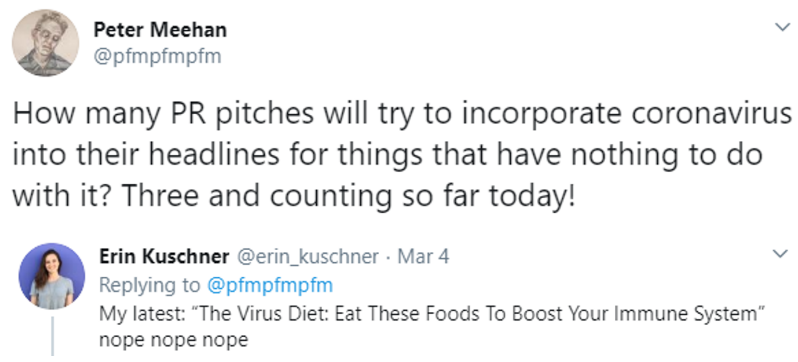Screen dimensions: 798x362
Task: Open Erin Kuschner's profile photo
Action: [x=51, y=276]
